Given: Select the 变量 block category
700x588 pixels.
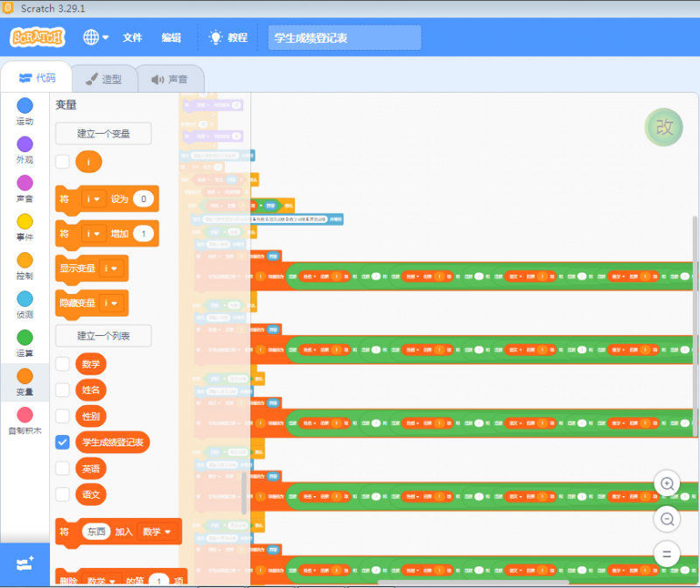Looking at the screenshot, I should (x=24, y=382).
